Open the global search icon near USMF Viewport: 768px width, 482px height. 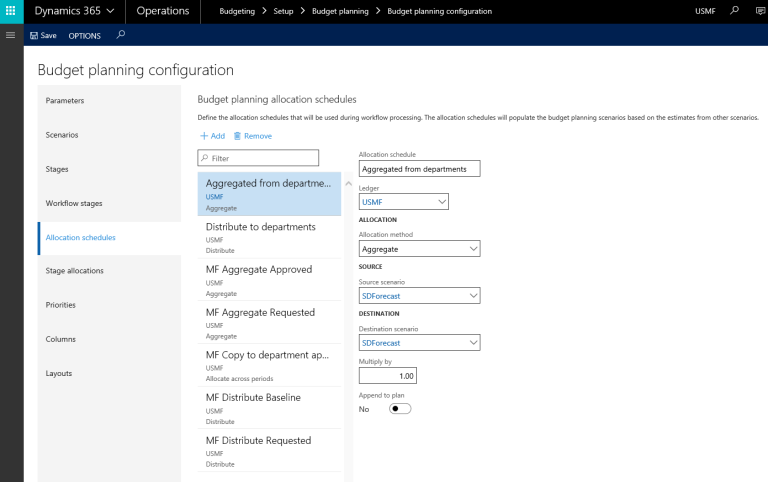(735, 11)
